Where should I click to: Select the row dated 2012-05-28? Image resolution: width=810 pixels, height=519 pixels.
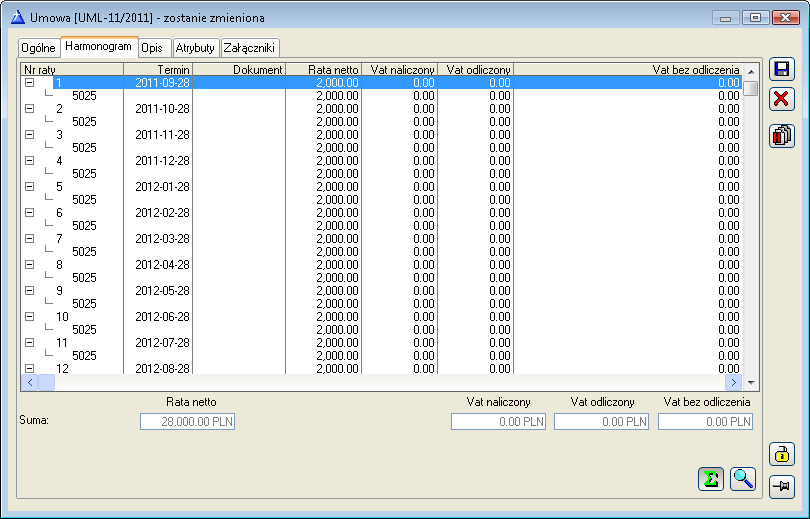pyautogui.click(x=382, y=290)
